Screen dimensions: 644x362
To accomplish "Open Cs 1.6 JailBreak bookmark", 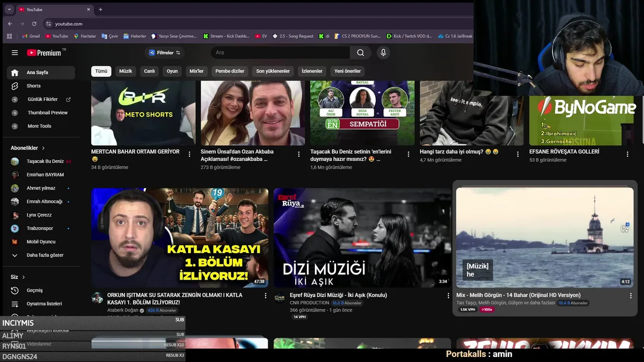I will pos(455,36).
